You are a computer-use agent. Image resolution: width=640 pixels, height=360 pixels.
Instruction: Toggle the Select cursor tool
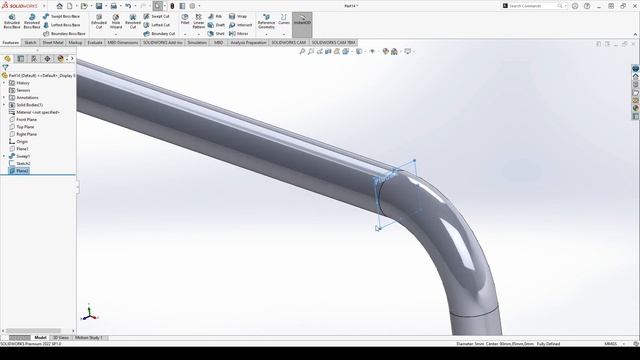(158, 6)
